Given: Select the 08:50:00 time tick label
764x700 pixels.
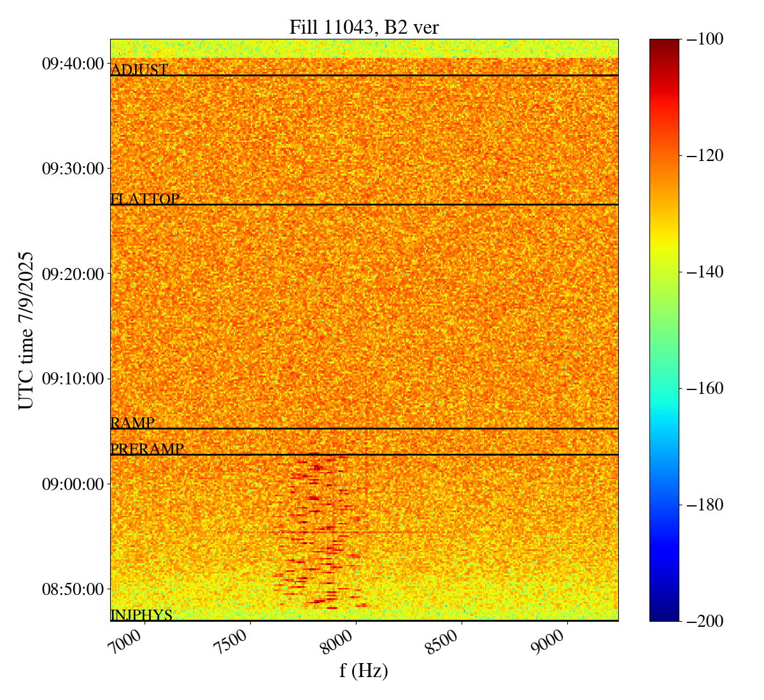Looking at the screenshot, I should point(73,589).
